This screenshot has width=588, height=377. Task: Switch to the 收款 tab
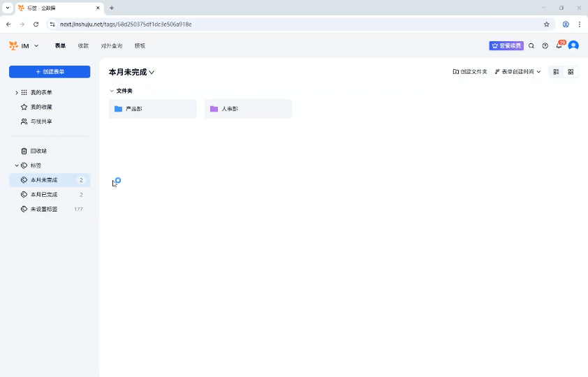pyautogui.click(x=83, y=46)
